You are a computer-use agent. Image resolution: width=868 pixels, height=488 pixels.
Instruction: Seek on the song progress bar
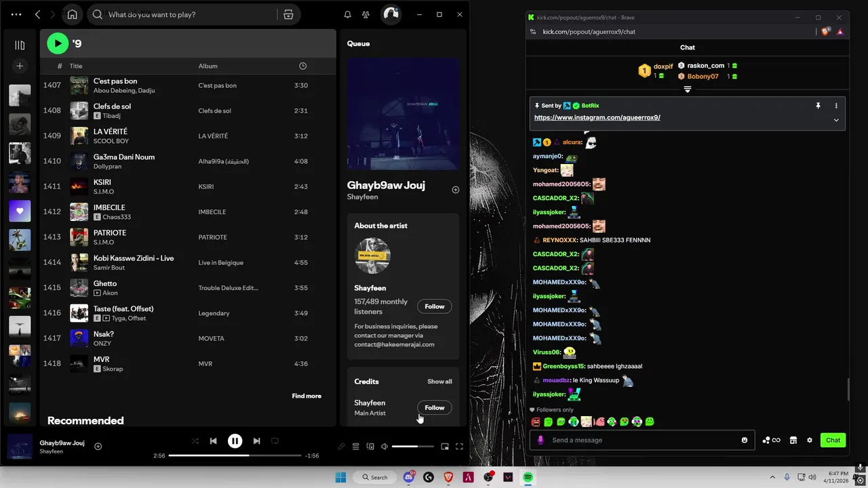click(235, 455)
